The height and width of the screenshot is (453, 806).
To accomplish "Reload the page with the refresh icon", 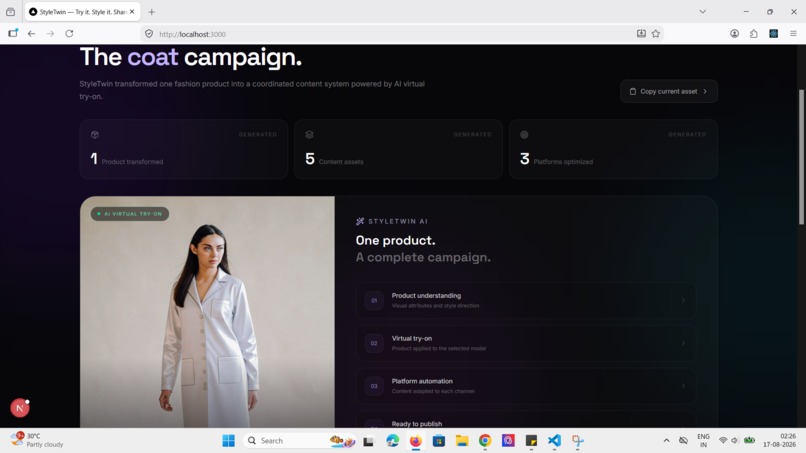I will pyautogui.click(x=69, y=34).
